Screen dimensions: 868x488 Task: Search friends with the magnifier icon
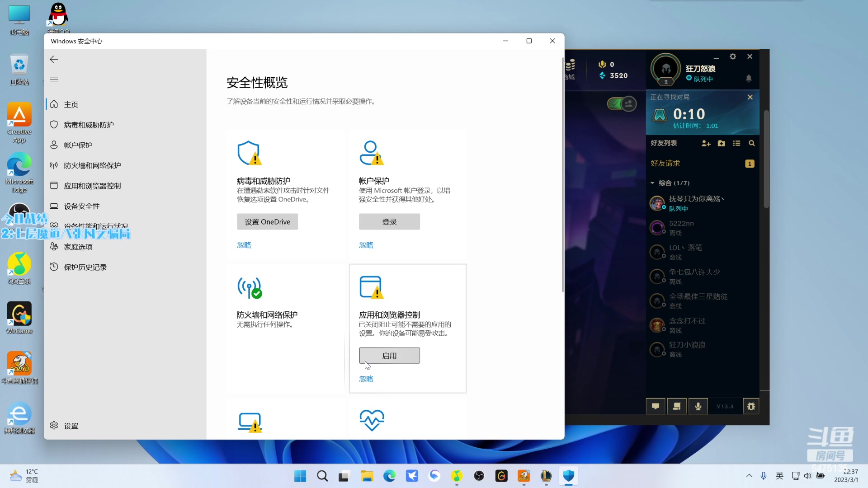[752, 143]
